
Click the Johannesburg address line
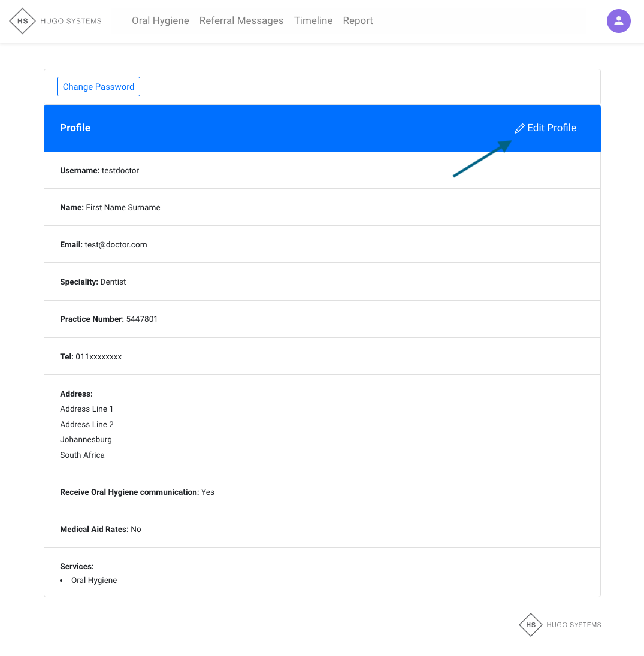86,439
